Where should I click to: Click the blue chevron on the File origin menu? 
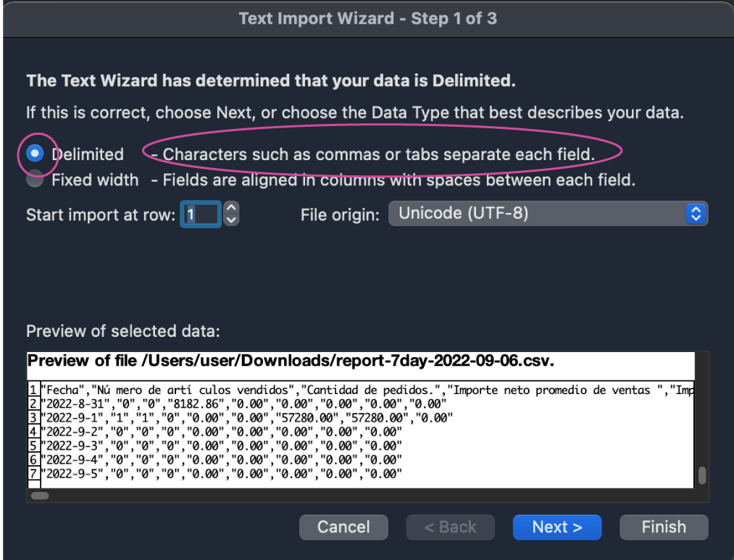(696, 214)
